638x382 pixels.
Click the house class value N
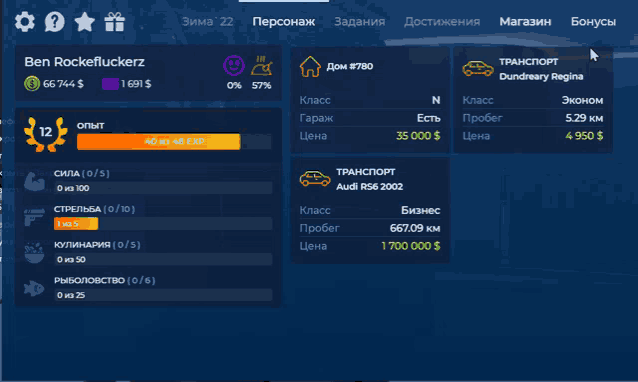[x=436, y=100]
